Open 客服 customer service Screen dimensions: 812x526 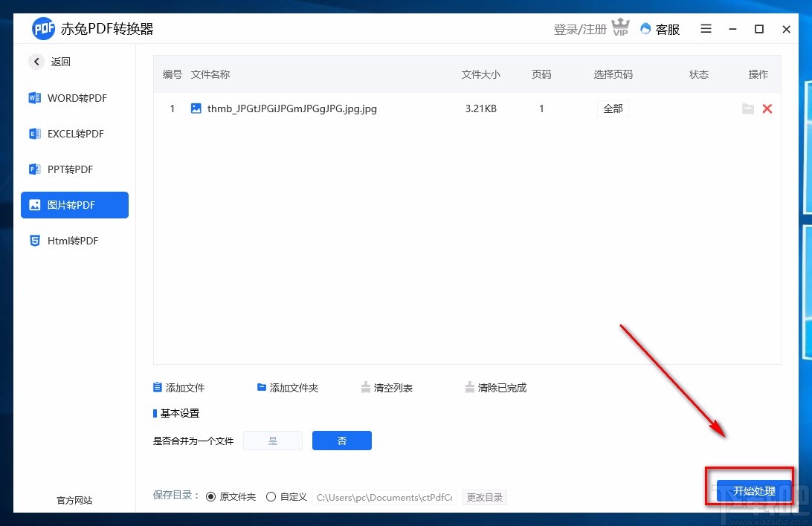pos(660,29)
